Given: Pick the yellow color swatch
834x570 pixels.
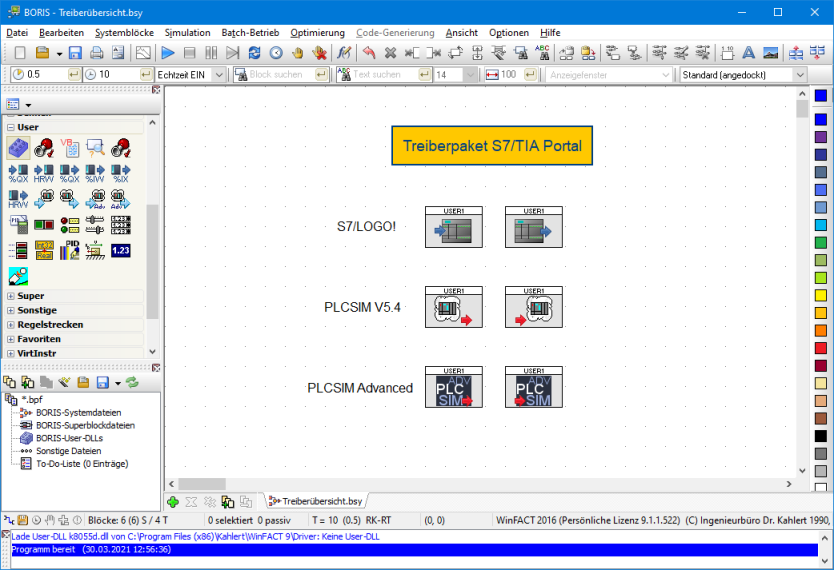Looking at the screenshot, I should 821,295.
